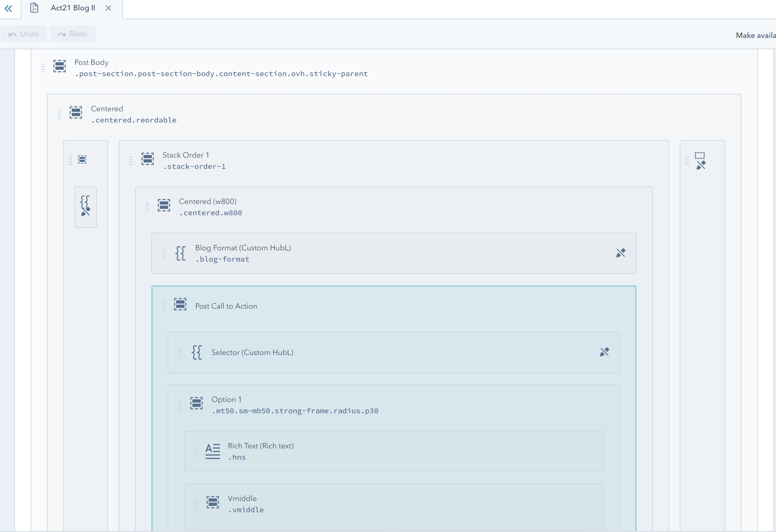This screenshot has height=532, width=776.
Task: Collapse sidebar with double chevron icon
Action: click(x=8, y=8)
